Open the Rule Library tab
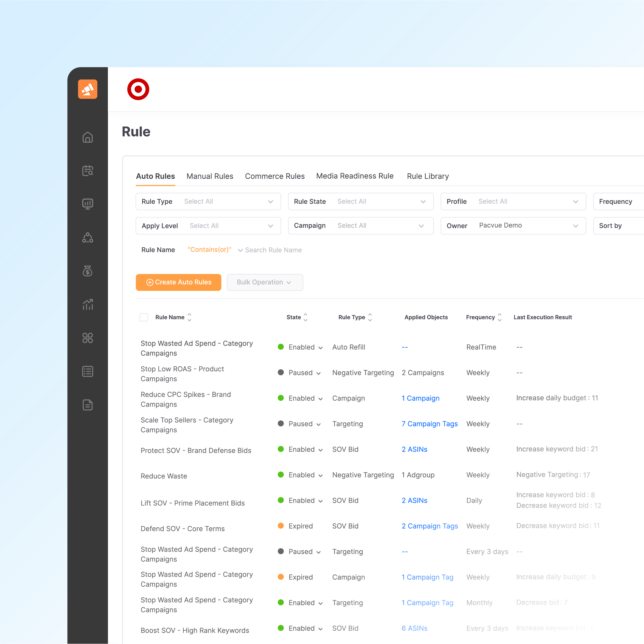Image resolution: width=644 pixels, height=644 pixels. (427, 176)
